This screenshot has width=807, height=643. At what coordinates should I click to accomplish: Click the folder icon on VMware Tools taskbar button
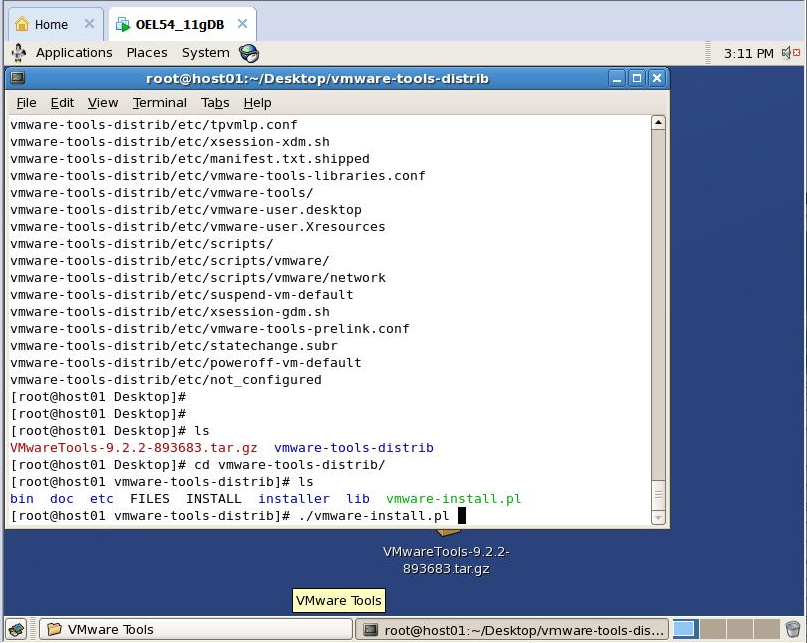pyautogui.click(x=54, y=629)
